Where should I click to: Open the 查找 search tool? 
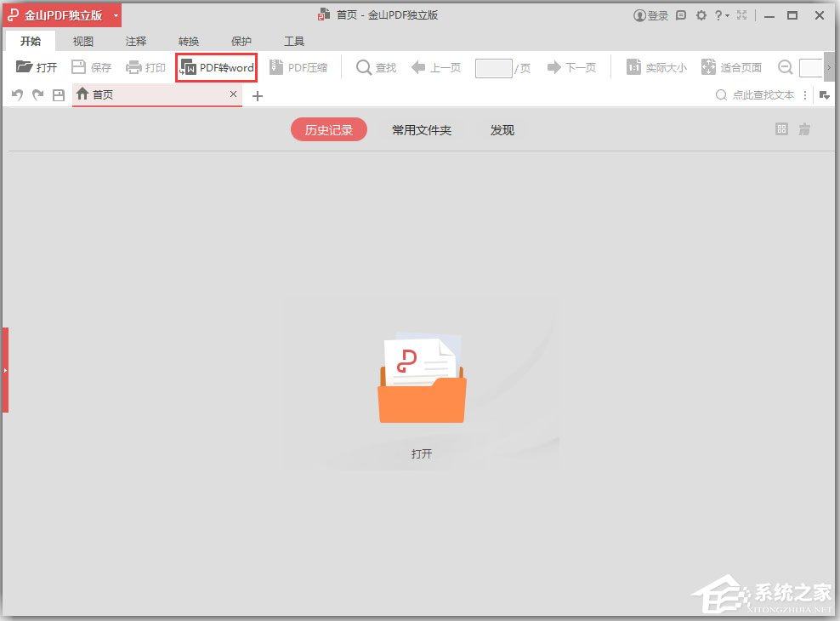tap(375, 66)
